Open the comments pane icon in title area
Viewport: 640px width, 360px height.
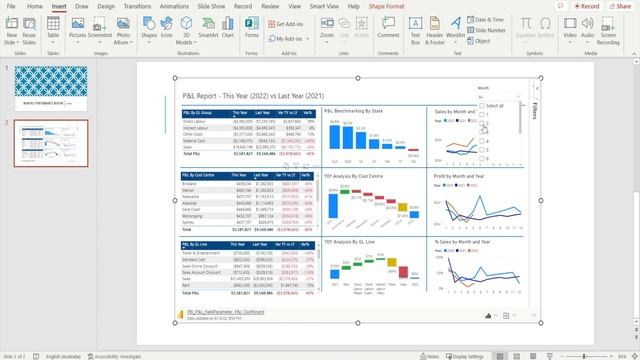(x=561, y=6)
